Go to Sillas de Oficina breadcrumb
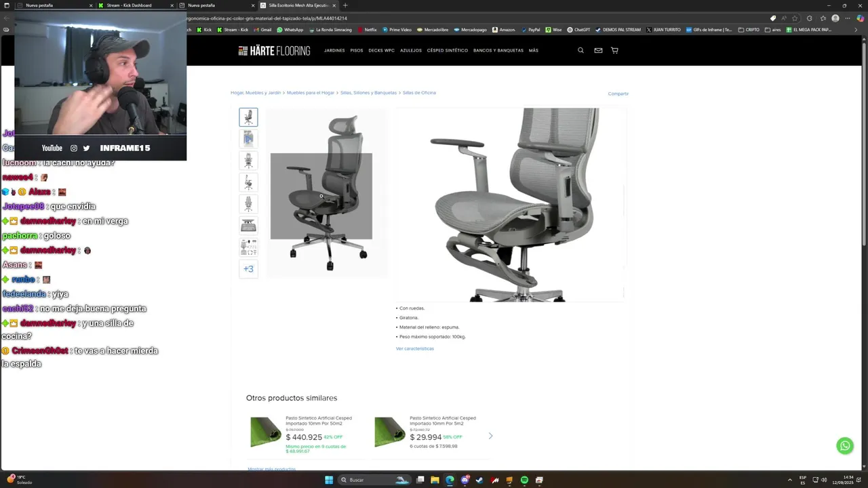Viewport: 868px width, 488px height. click(419, 93)
